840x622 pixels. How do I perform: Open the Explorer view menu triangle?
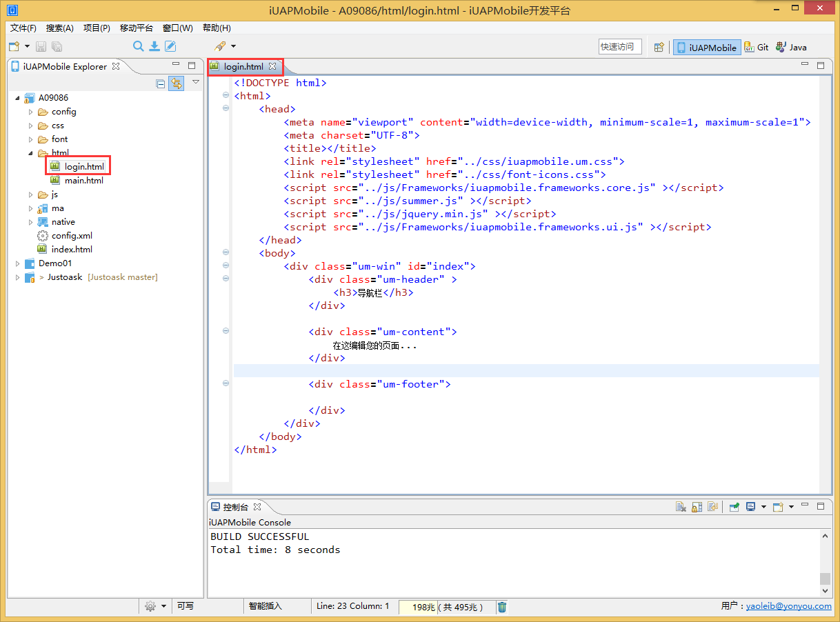[x=196, y=82]
